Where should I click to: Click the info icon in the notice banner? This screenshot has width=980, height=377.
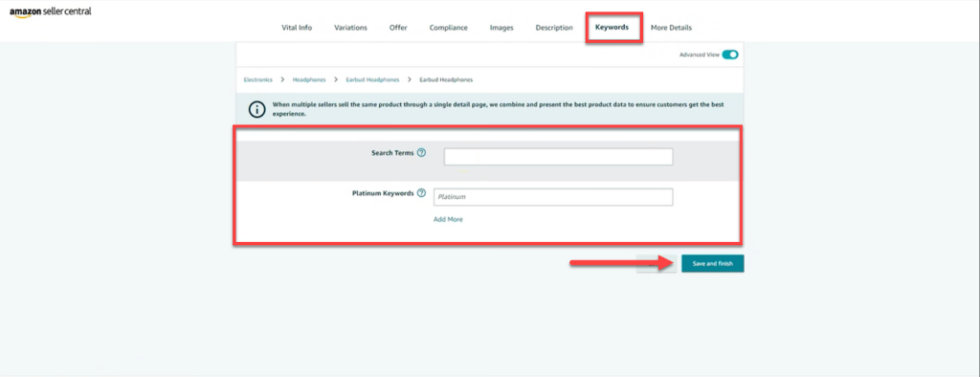tap(256, 109)
